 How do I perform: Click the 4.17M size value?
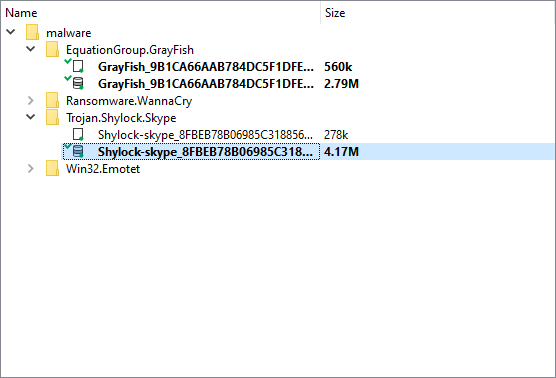pyautogui.click(x=341, y=152)
